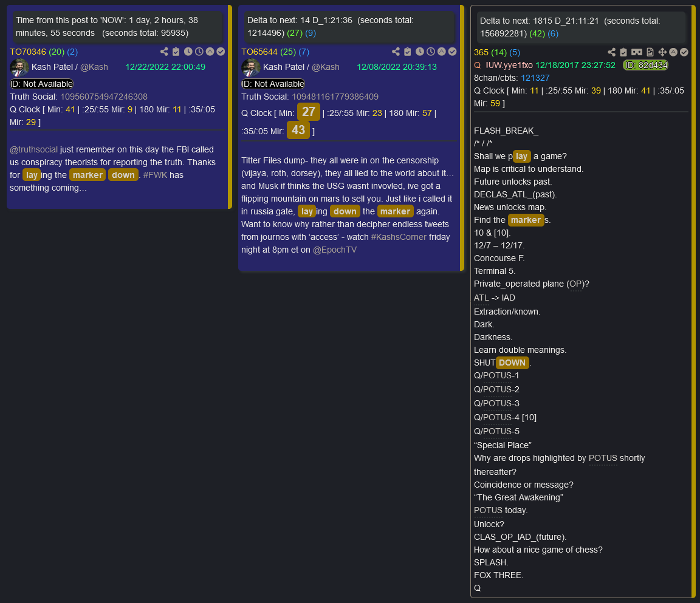The height and width of the screenshot is (603, 700).
Task: Click ID: Not Available badge on TO65644
Action: point(273,84)
